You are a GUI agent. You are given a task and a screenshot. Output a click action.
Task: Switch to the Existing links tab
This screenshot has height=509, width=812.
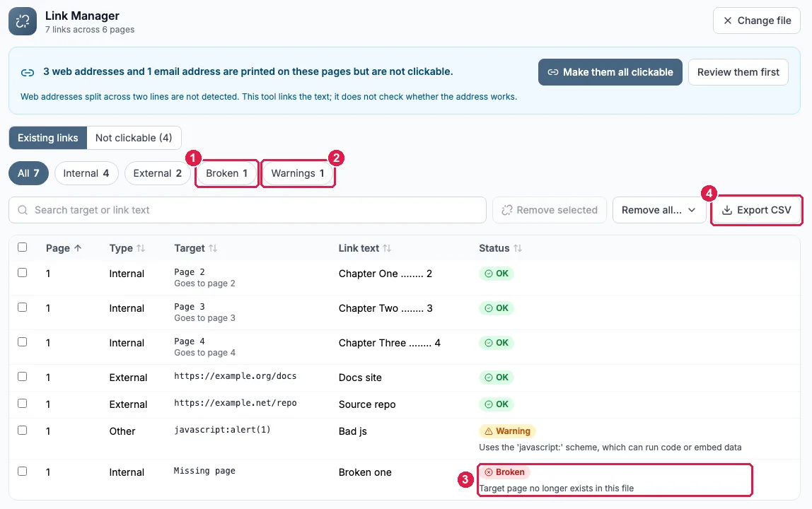coord(47,138)
